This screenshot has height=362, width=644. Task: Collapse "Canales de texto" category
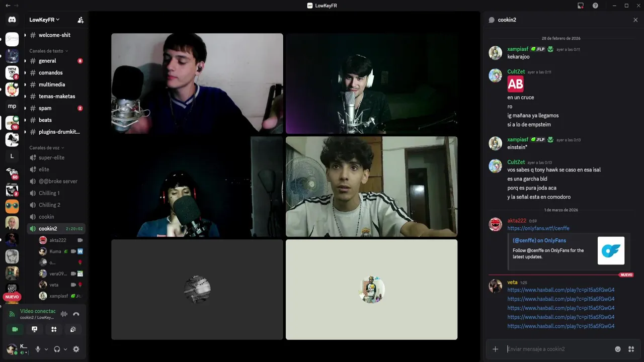(x=48, y=51)
